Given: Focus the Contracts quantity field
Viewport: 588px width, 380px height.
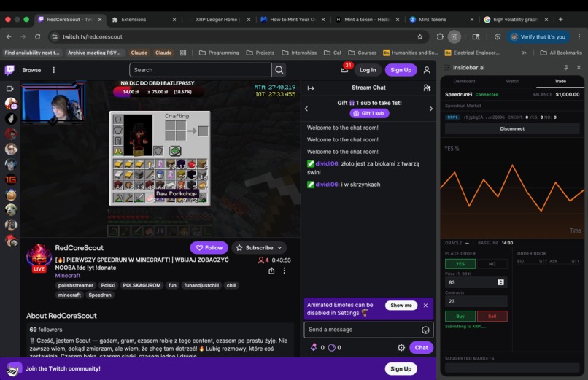Looking at the screenshot, I should [476, 301].
